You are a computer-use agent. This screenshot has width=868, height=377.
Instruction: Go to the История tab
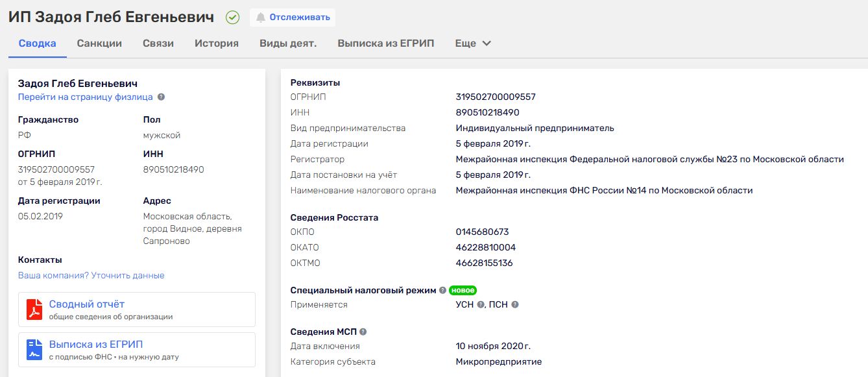pos(217,43)
